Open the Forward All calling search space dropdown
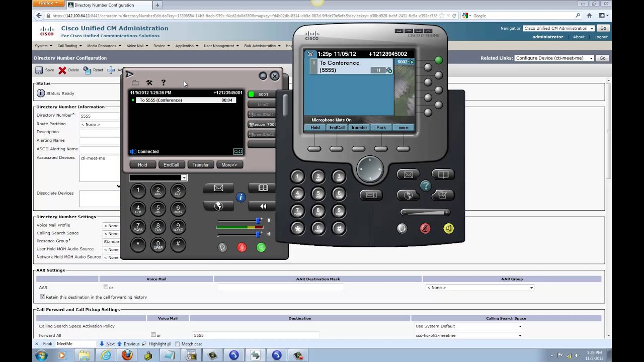Image resolution: width=644 pixels, height=362 pixels. point(468,335)
